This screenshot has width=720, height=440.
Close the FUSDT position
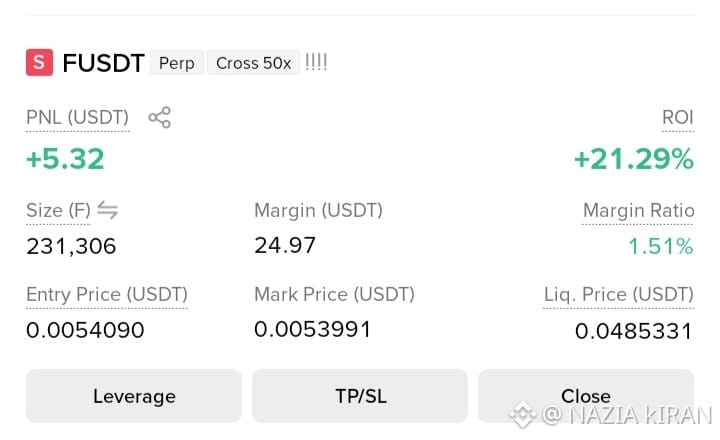tap(586, 396)
